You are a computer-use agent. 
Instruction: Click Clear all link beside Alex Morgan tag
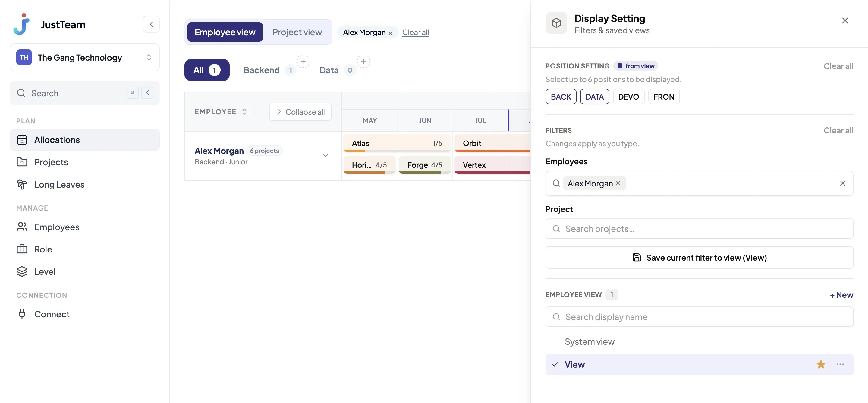[x=416, y=32]
